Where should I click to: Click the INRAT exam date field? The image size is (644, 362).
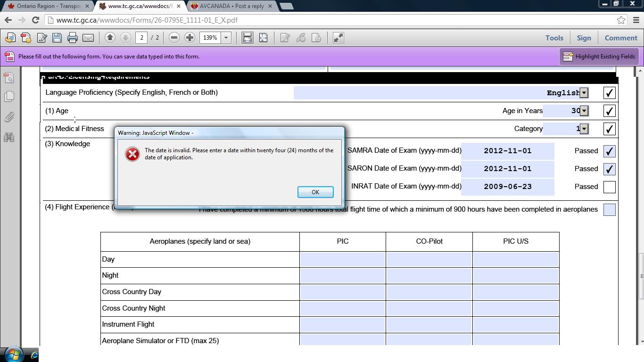click(x=508, y=187)
